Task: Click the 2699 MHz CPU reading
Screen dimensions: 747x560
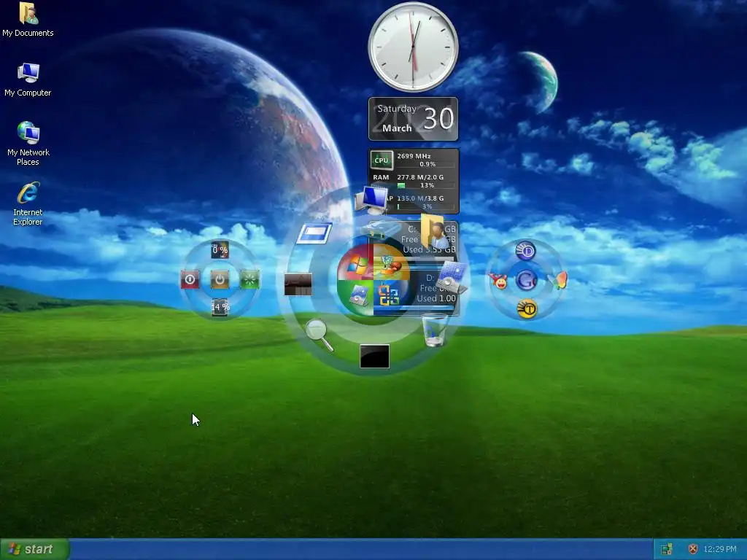Action: (x=414, y=156)
